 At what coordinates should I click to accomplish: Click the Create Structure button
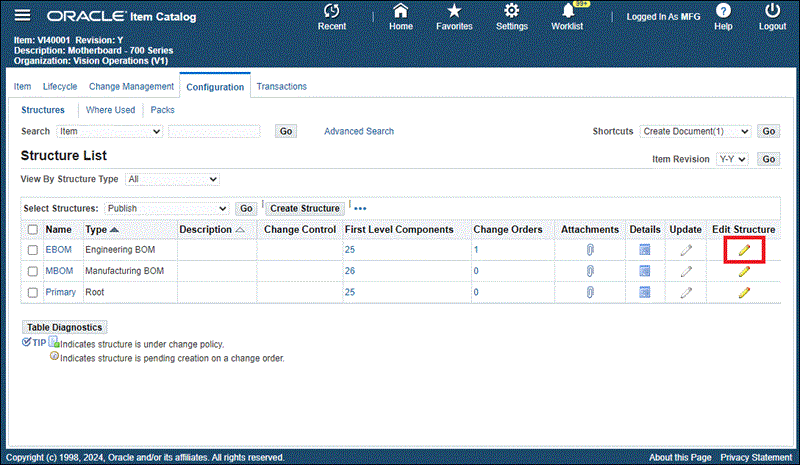[305, 208]
